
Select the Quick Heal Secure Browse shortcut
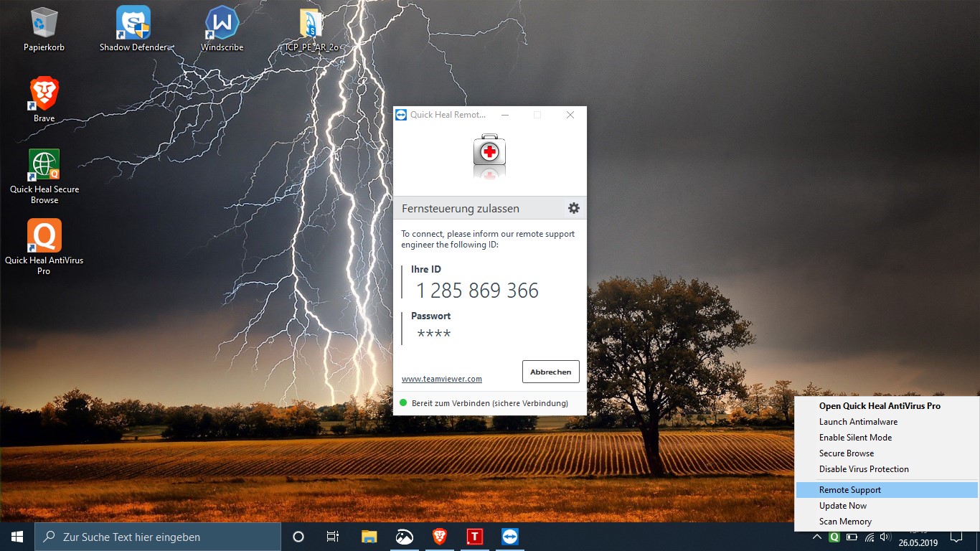tap(44, 176)
